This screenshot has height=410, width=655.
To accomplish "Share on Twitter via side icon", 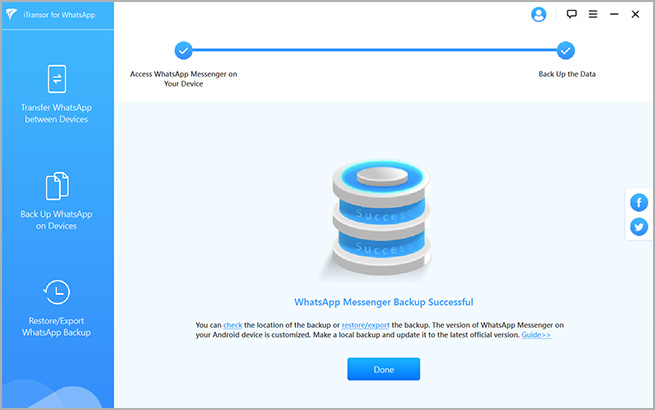I will click(x=639, y=227).
